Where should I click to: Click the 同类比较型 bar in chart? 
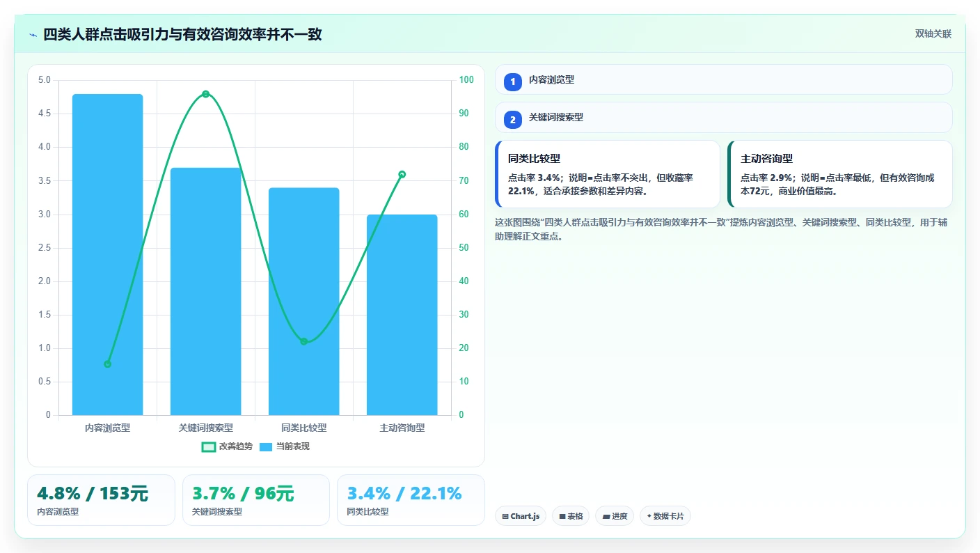click(x=304, y=302)
